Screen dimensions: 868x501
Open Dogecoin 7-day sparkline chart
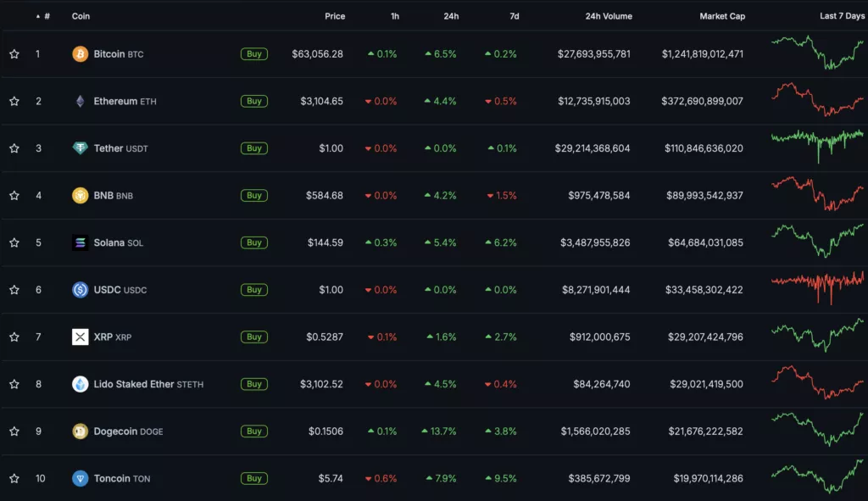[817, 430]
